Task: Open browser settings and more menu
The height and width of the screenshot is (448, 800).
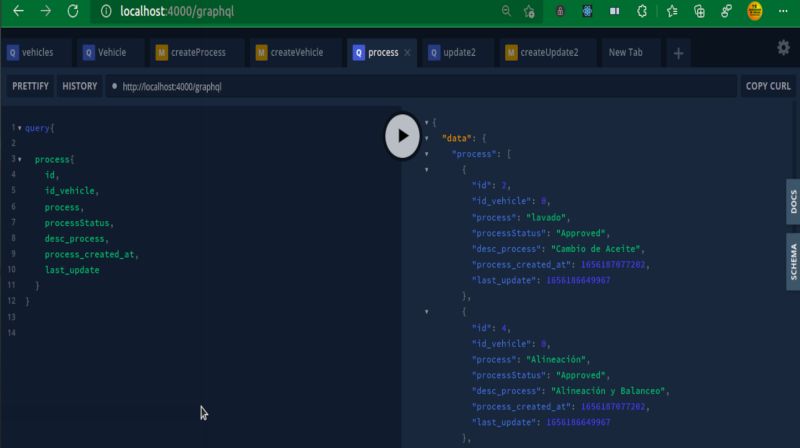Action: tap(783, 11)
